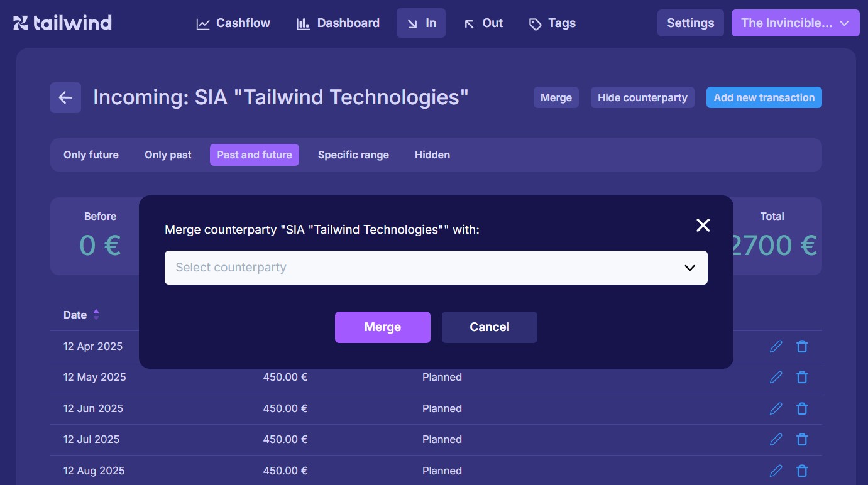The image size is (868, 485).
Task: Edit the 12 Apr 2025 transaction
Action: tap(776, 346)
